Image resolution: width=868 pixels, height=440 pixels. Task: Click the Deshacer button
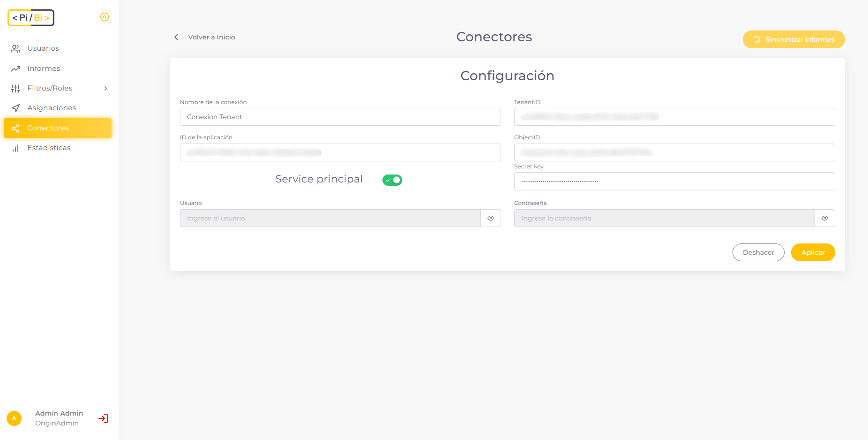click(x=758, y=252)
